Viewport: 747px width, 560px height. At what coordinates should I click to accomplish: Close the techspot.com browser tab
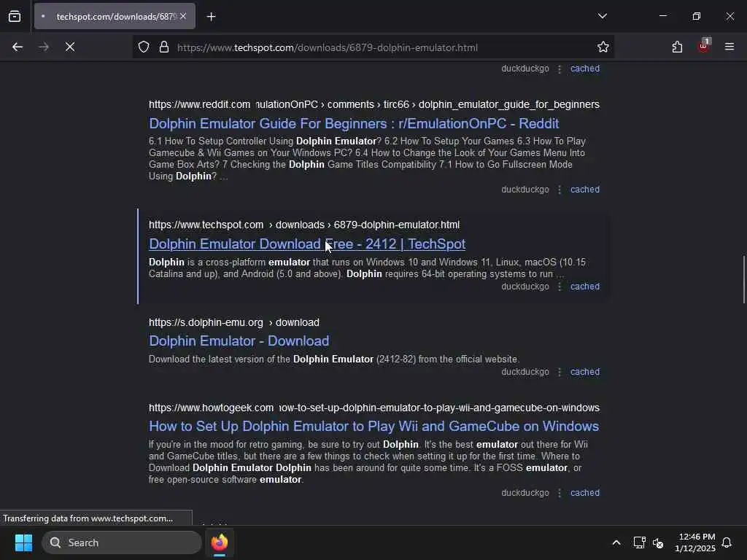(x=183, y=17)
